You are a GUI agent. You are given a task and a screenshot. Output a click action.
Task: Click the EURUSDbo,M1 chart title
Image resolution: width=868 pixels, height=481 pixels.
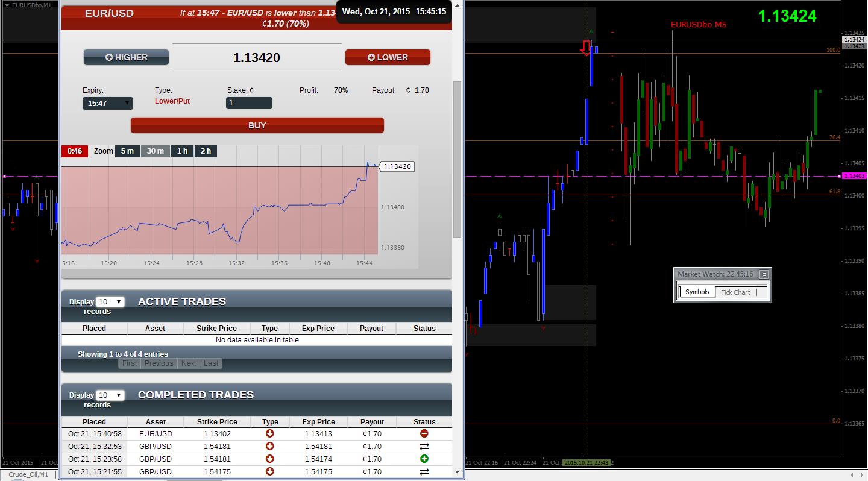tap(31, 5)
